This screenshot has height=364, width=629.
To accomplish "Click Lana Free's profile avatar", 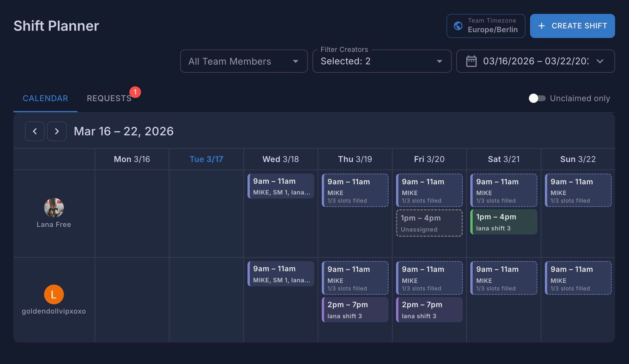I will tap(54, 208).
